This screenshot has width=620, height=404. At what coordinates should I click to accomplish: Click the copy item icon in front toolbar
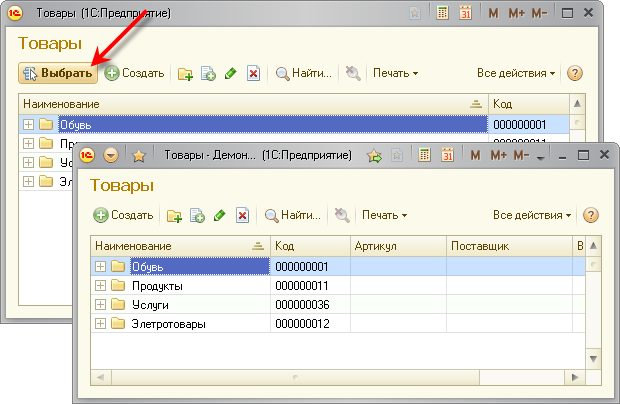click(x=197, y=215)
